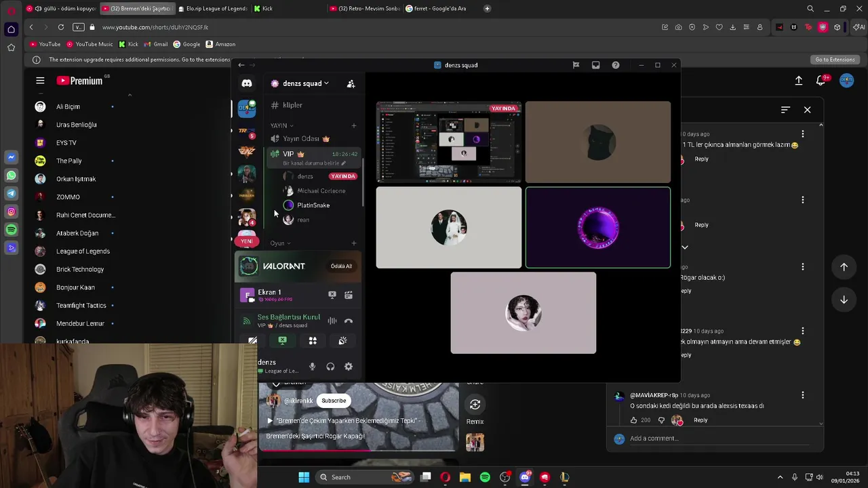Switch to Elo.rip League of Legends tab
The height and width of the screenshot is (488, 868).
tap(212, 9)
